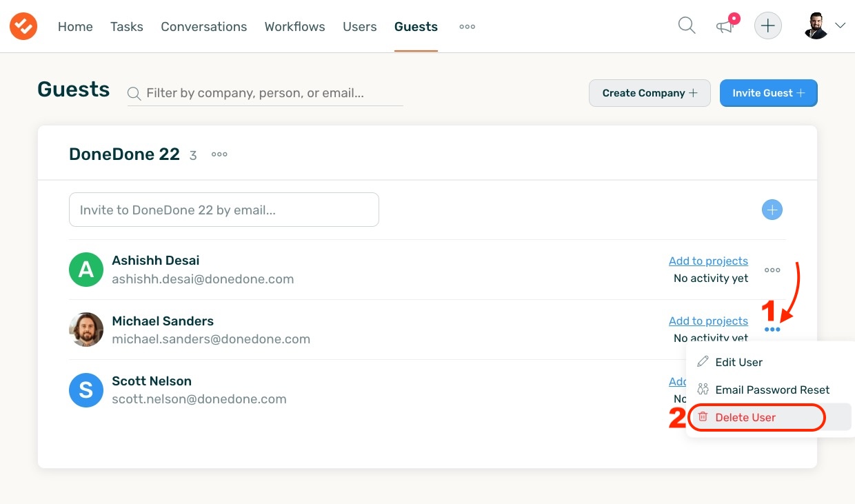
Task: Open Ashishh Desai options ellipsis
Action: coord(773,270)
